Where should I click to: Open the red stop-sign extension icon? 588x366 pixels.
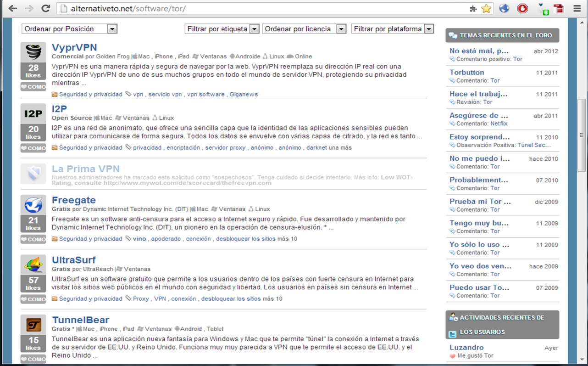(522, 8)
